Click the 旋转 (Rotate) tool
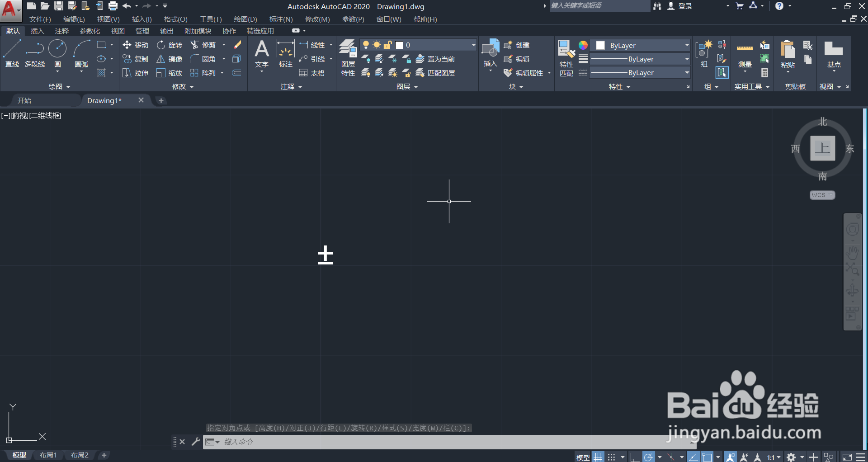The image size is (868, 462). pyautogui.click(x=170, y=45)
